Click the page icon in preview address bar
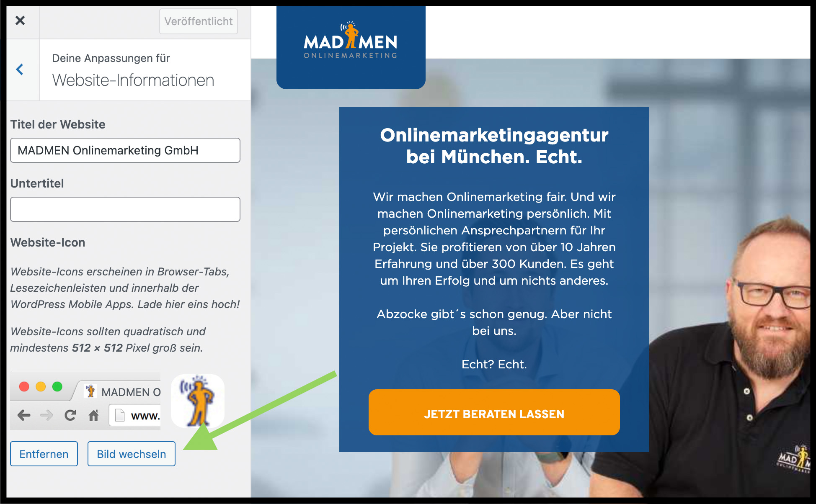The width and height of the screenshot is (816, 504). [120, 415]
